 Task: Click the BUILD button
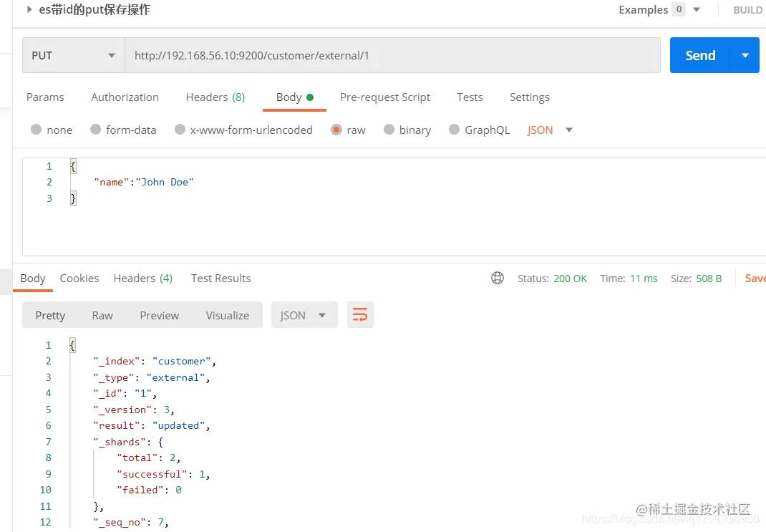point(748,10)
